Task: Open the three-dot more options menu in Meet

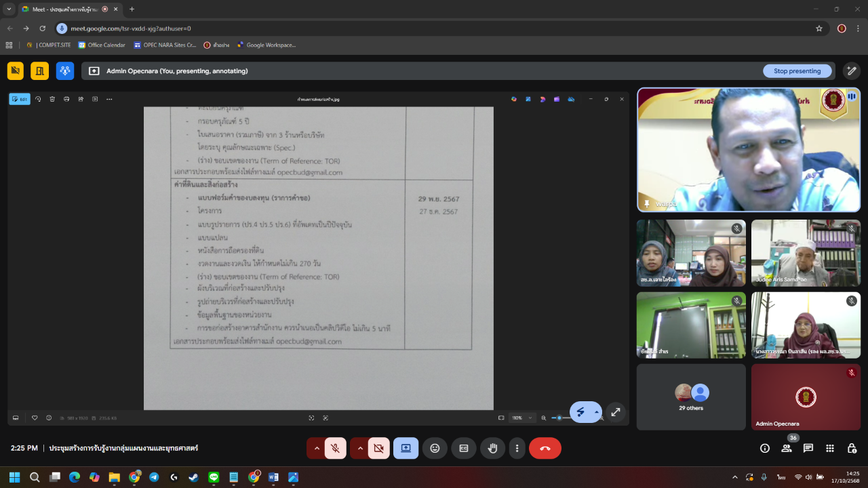Action: [517, 448]
